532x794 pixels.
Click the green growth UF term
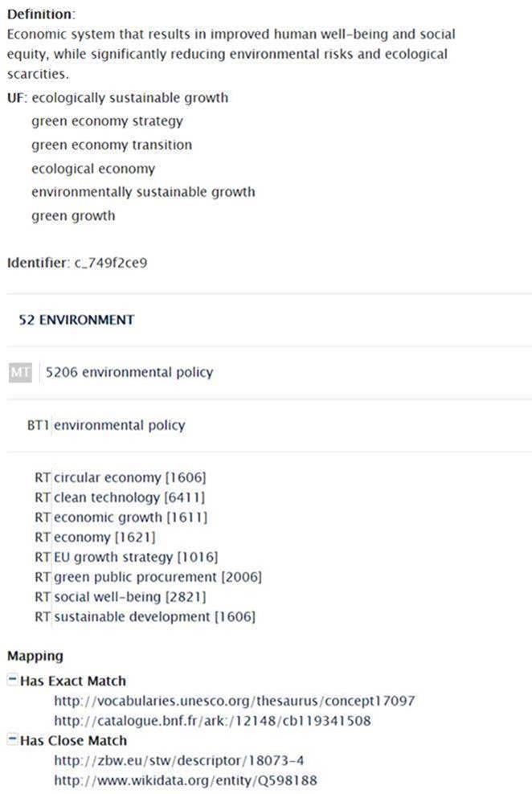coord(73,215)
